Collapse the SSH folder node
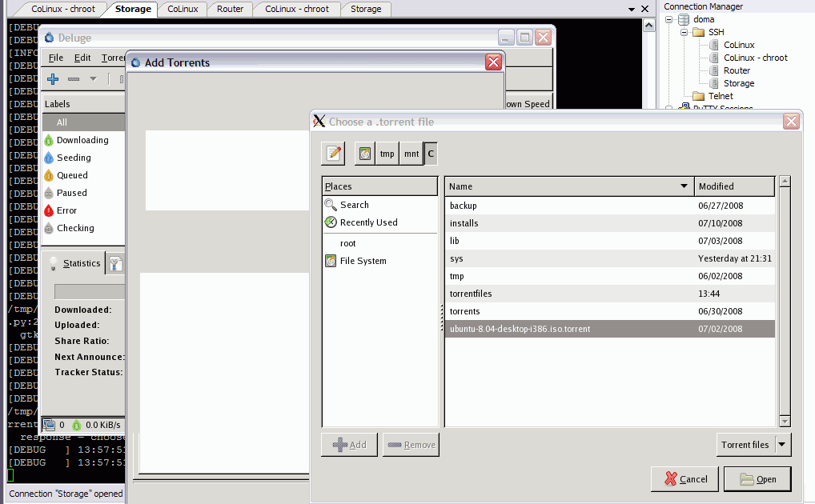 684,32
